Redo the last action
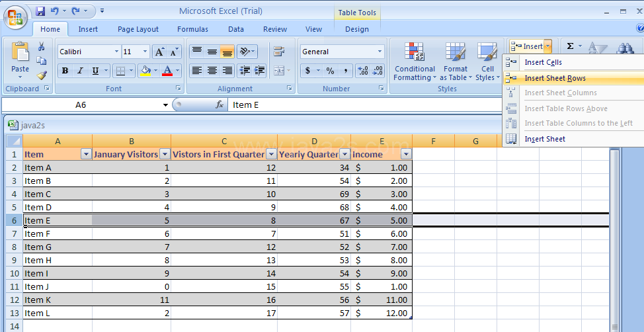Screen dimensions: 644x332 [x=75, y=11]
